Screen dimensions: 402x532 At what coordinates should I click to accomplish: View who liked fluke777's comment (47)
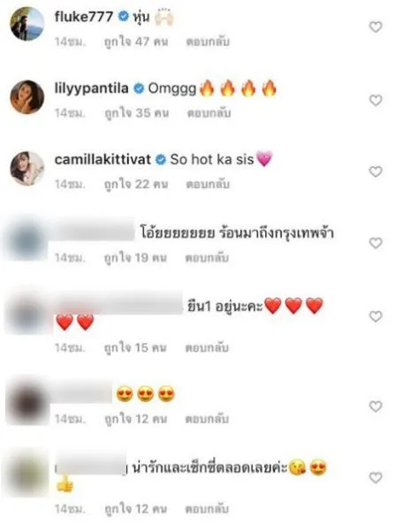pos(136,42)
